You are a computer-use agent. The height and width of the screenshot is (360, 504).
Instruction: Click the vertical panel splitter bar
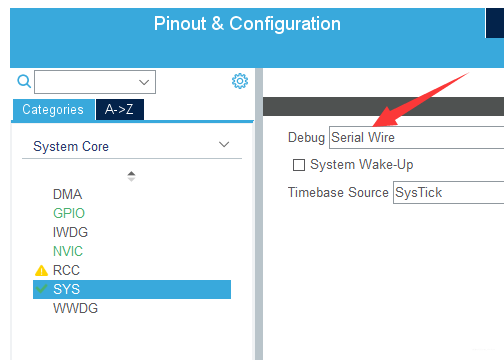259,214
